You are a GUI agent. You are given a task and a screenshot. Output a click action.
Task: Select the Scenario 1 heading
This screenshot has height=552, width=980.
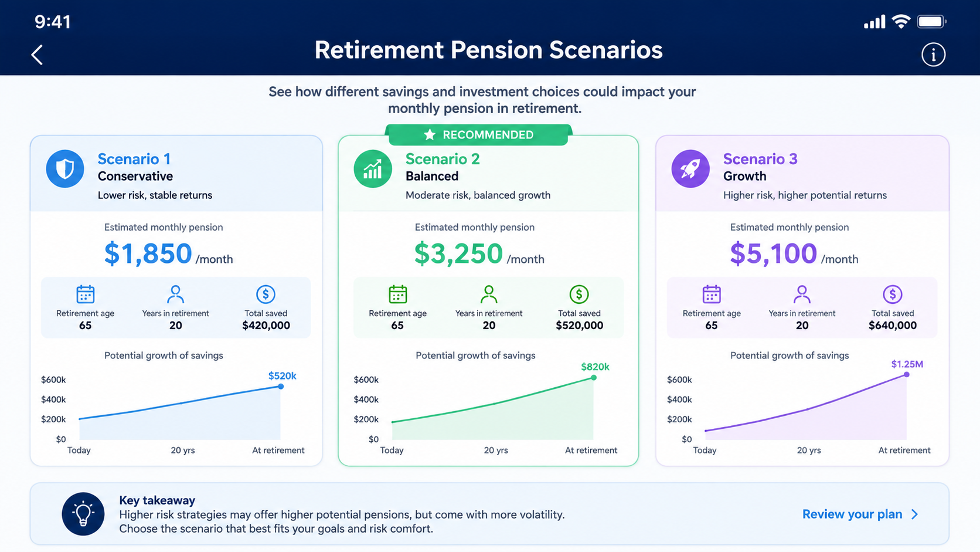point(134,159)
